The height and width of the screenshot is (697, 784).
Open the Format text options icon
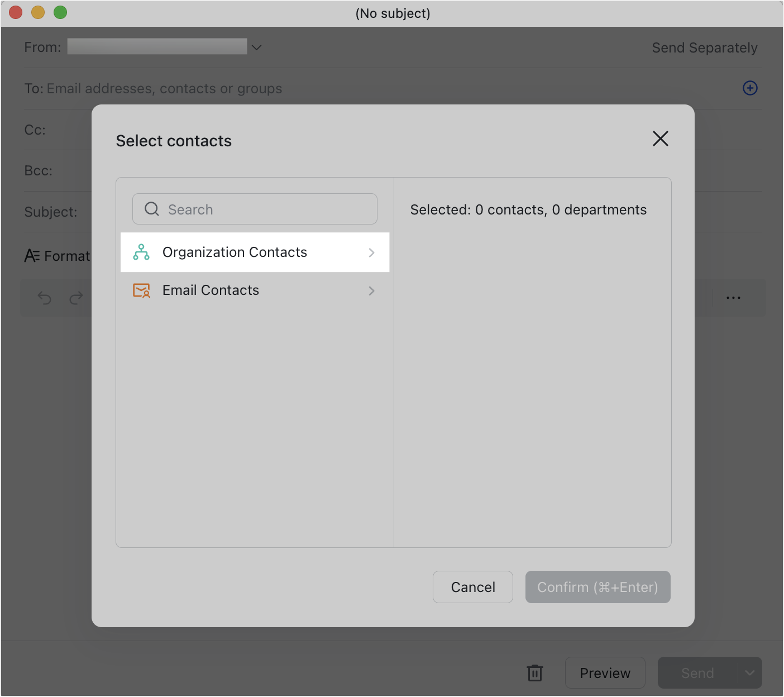click(x=32, y=256)
